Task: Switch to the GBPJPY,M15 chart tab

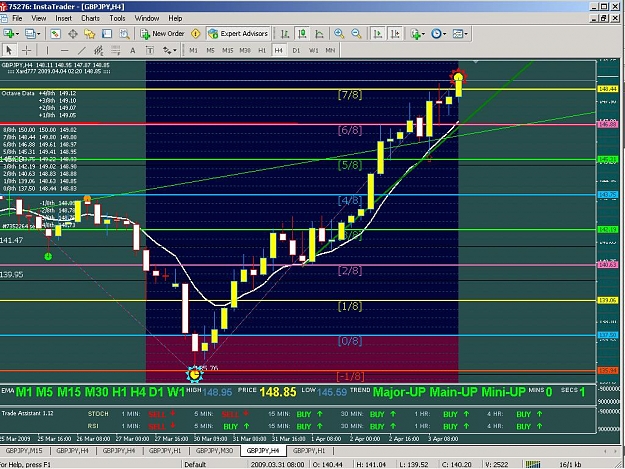Action: point(24,451)
